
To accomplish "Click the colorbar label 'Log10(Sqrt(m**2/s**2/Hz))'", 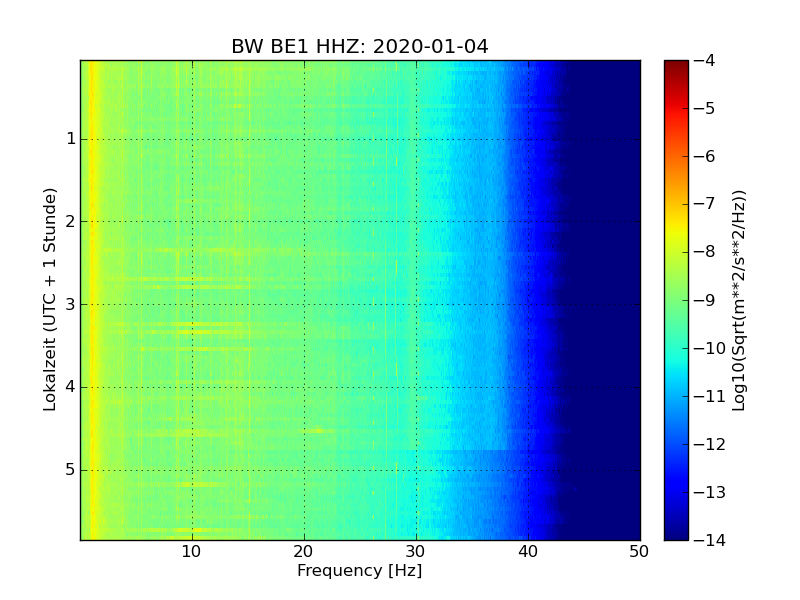I will [738, 301].
